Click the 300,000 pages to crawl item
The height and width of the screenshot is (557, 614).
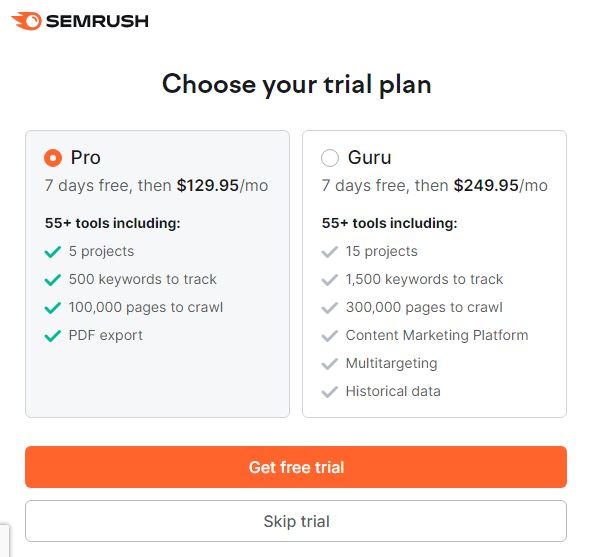(424, 307)
